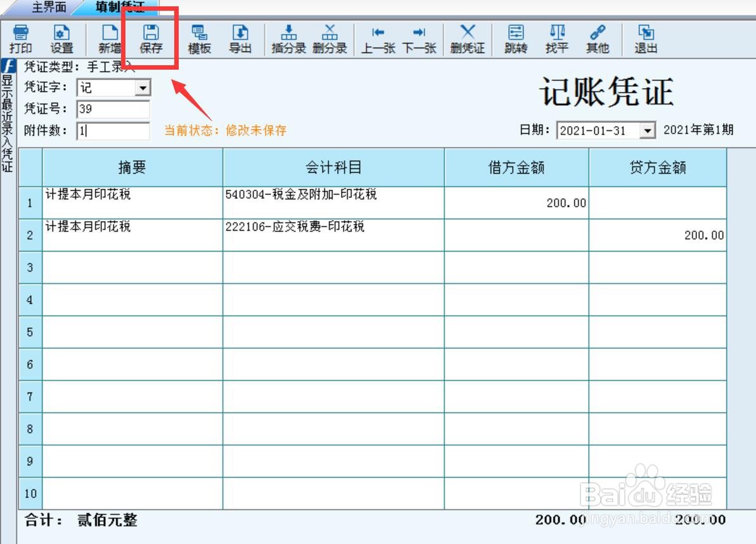Click the 摘要 column header

tap(132, 168)
